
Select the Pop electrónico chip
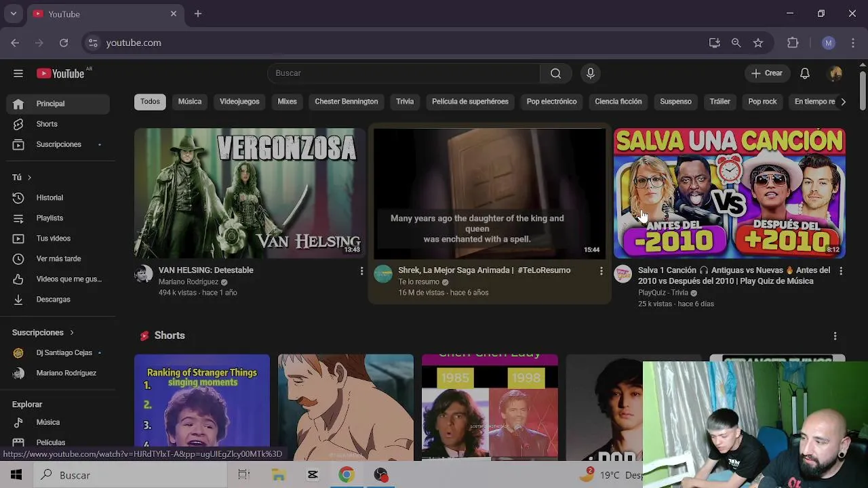click(x=551, y=102)
